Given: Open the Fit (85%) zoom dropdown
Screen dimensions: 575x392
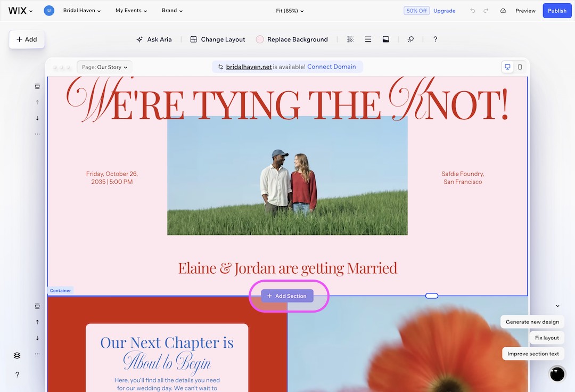Looking at the screenshot, I should (x=290, y=10).
